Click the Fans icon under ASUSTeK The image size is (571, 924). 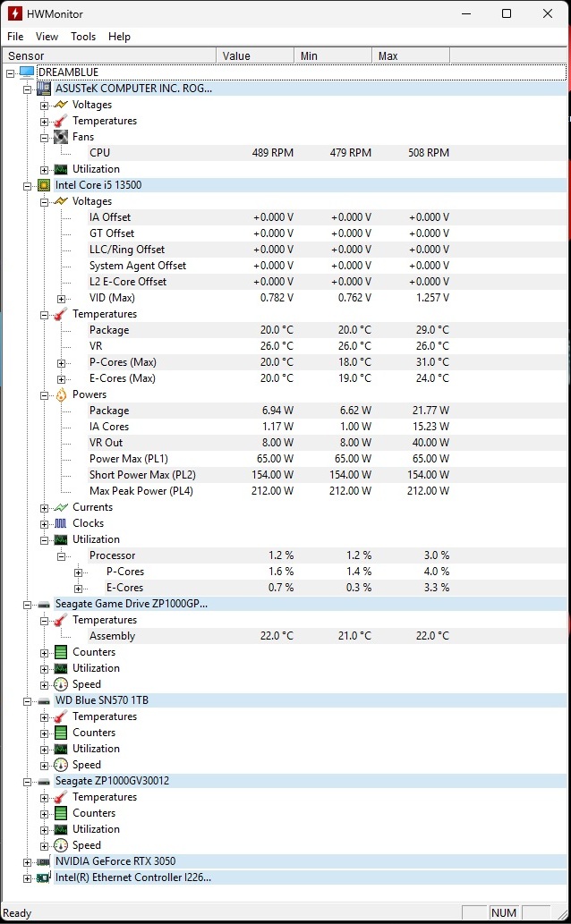point(61,137)
